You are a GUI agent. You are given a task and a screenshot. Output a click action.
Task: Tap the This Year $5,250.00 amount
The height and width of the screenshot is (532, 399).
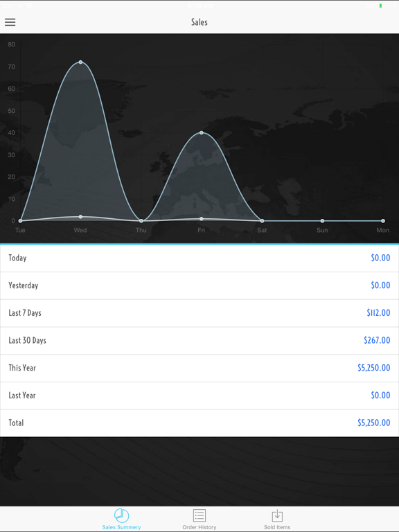point(373,368)
